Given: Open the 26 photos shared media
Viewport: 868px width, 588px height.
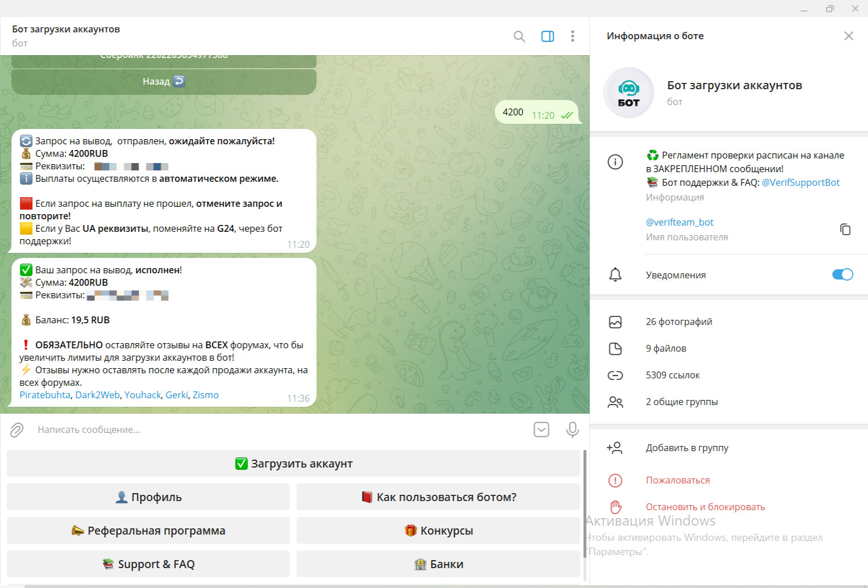Looking at the screenshot, I should click(679, 322).
